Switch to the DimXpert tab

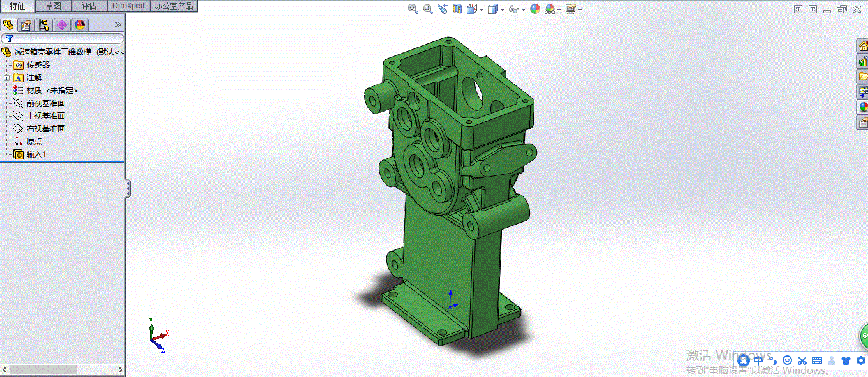pyautogui.click(x=128, y=6)
